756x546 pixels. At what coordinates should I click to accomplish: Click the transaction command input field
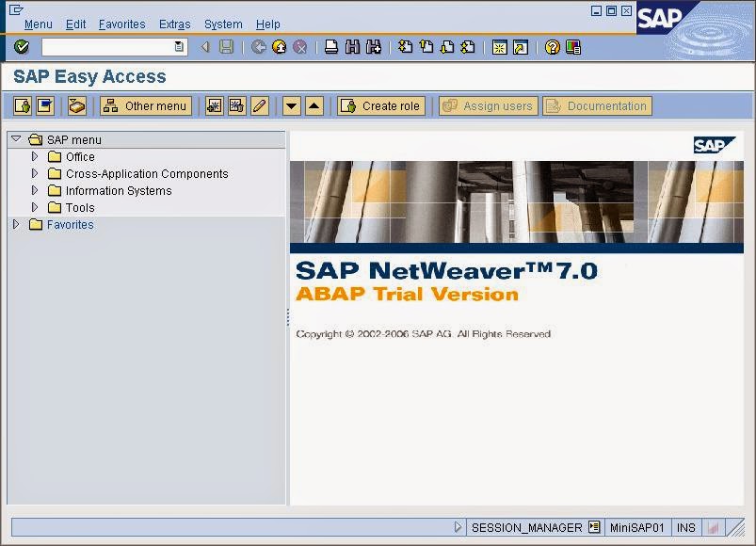pos(113,47)
